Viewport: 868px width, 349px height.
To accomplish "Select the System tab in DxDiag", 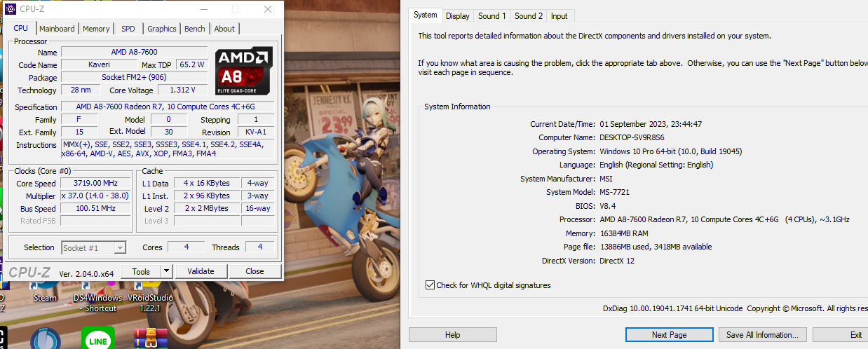I will click(425, 15).
